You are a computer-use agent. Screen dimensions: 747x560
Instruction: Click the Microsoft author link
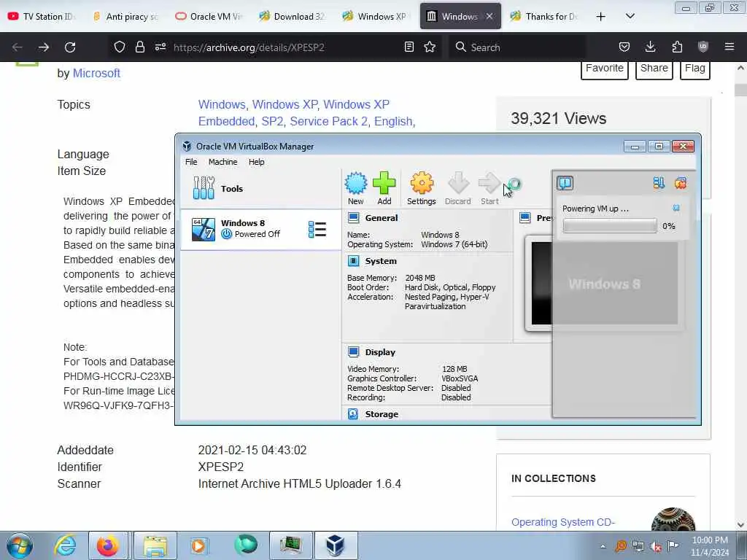96,74
